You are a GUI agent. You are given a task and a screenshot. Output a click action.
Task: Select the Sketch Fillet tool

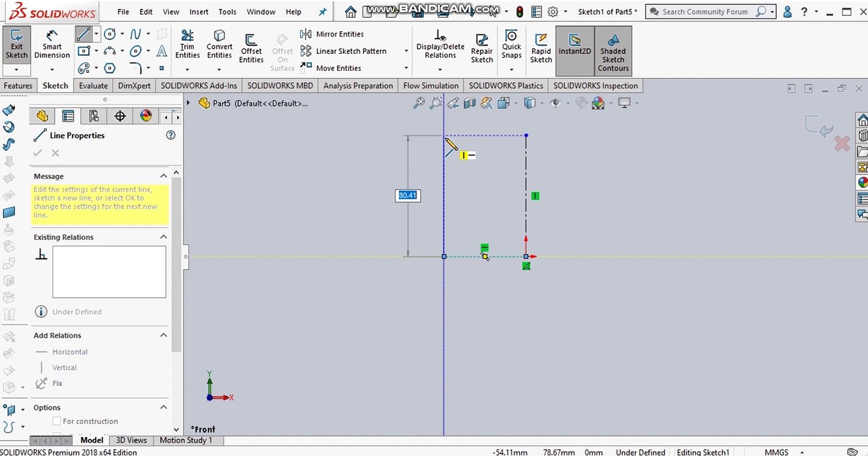click(135, 68)
